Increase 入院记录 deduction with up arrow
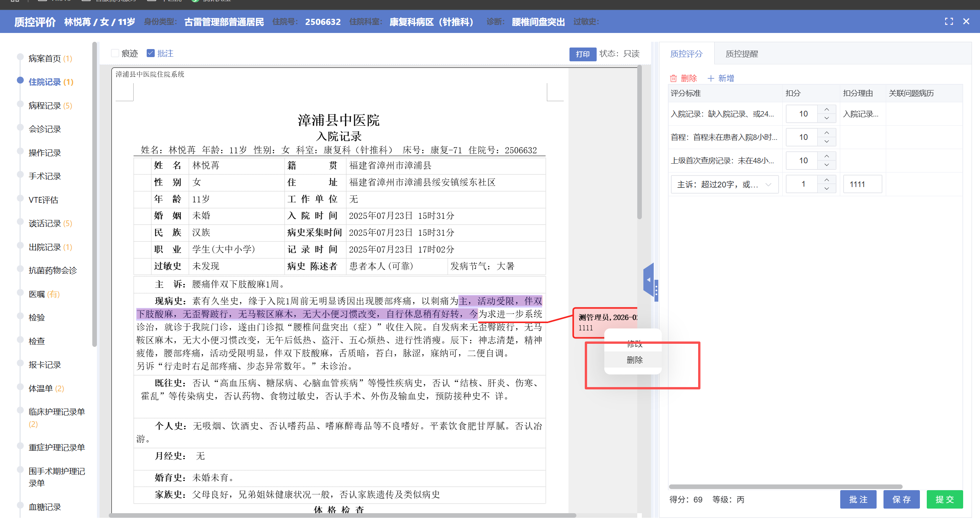The image size is (980, 522). coord(827,110)
